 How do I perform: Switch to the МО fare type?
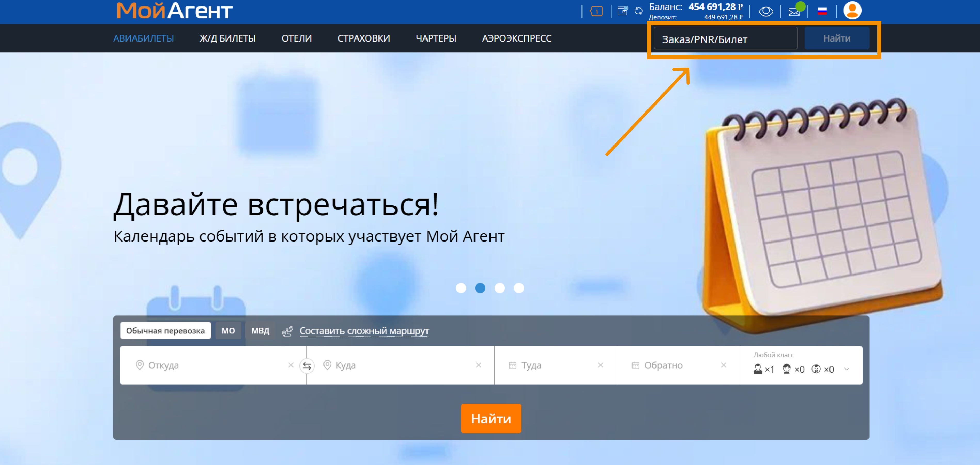(x=228, y=330)
